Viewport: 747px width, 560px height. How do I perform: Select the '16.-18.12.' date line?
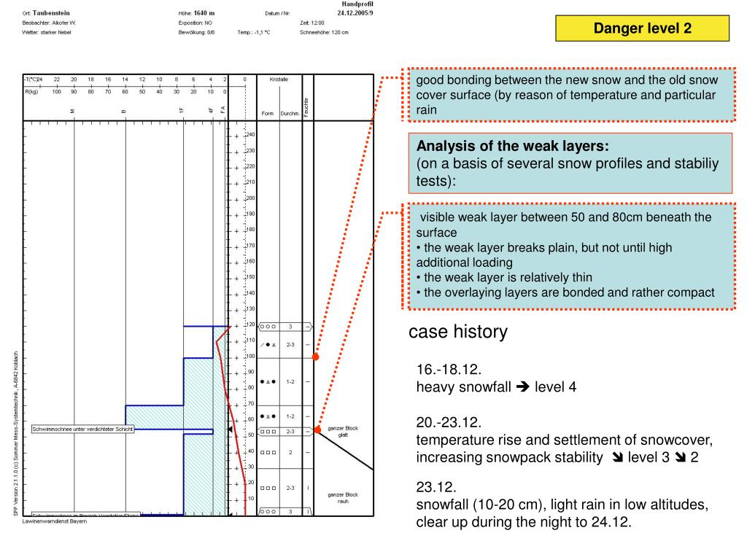449,370
